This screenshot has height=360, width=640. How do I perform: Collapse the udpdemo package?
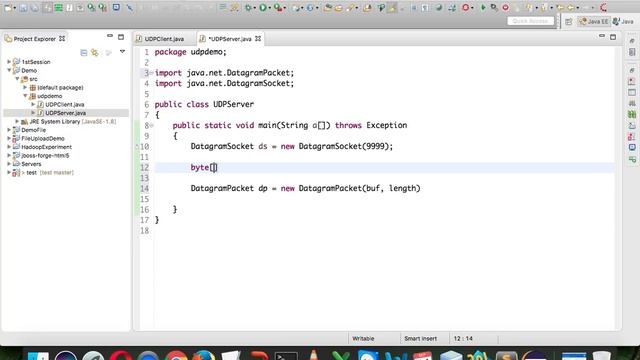tap(25, 96)
